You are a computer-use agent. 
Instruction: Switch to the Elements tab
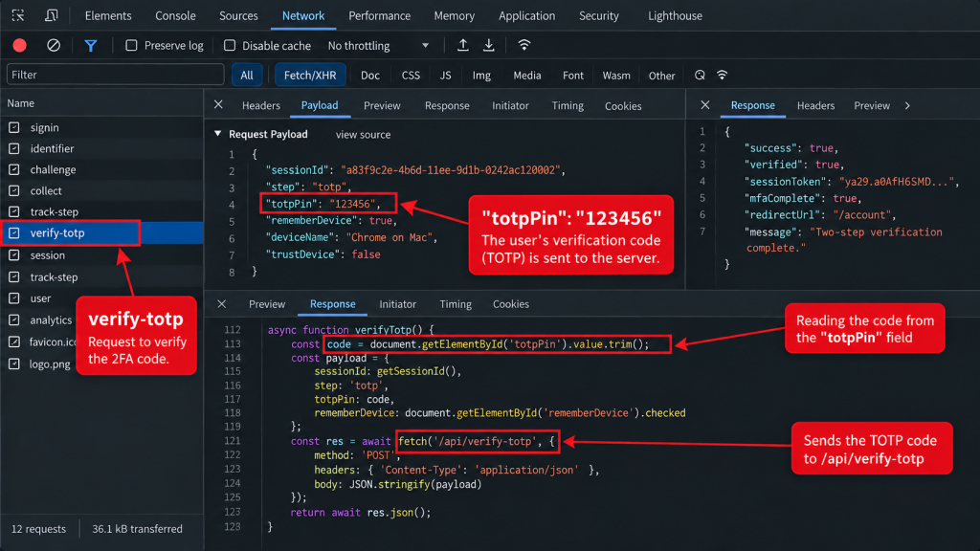(108, 15)
